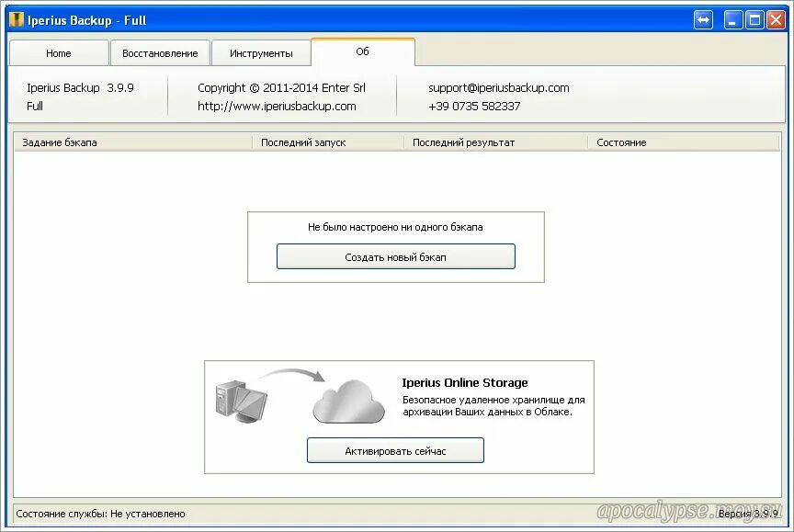This screenshot has width=794, height=532.
Task: Close the Iperius Backup window
Action: click(x=776, y=20)
